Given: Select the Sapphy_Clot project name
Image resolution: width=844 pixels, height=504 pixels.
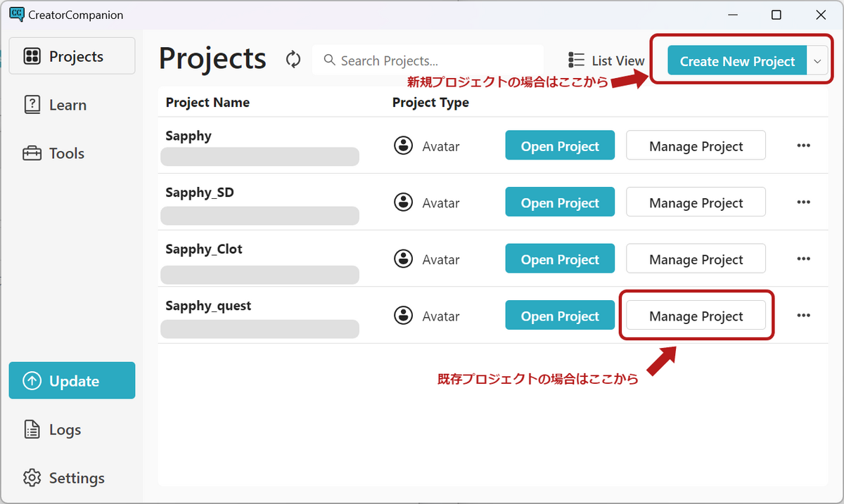Looking at the screenshot, I should click(x=204, y=249).
